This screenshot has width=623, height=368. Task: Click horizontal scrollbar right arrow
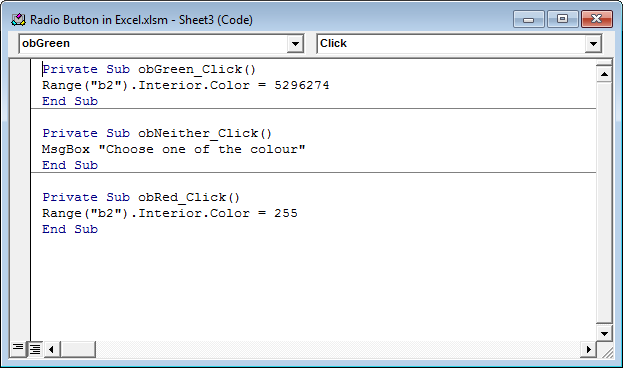coord(588,349)
